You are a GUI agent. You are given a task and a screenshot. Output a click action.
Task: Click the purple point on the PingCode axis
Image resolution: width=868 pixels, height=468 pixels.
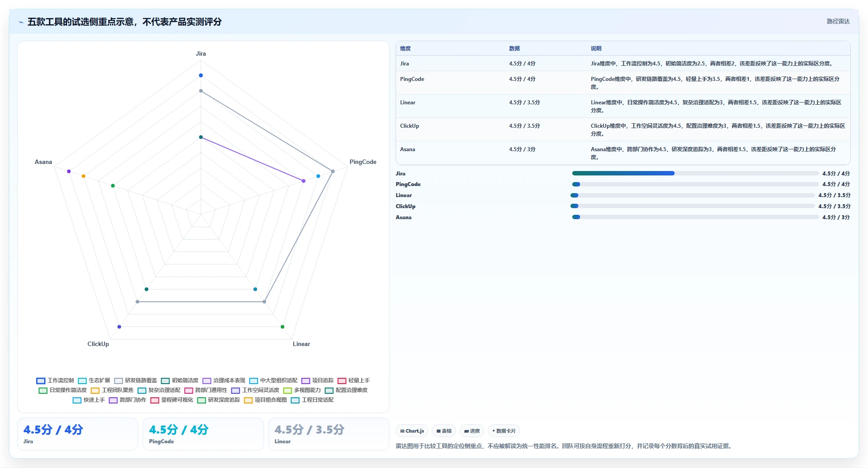tap(303, 181)
